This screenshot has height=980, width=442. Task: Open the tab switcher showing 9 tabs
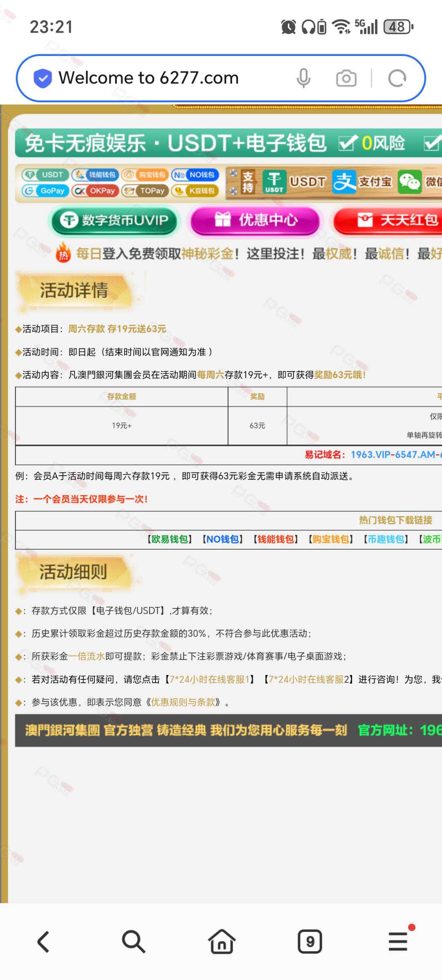click(x=310, y=942)
